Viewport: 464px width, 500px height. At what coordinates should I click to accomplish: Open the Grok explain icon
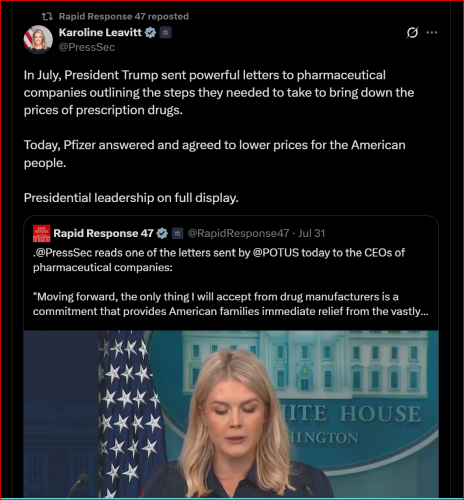click(412, 33)
